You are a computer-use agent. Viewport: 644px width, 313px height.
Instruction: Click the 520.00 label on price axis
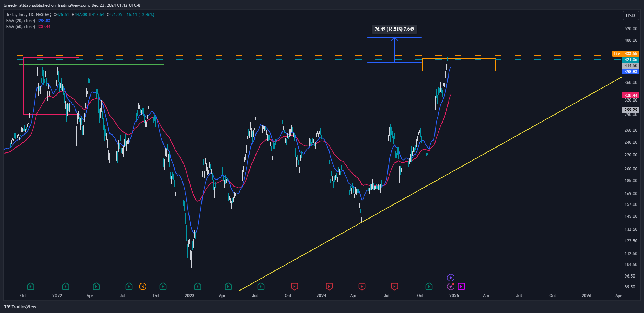pyautogui.click(x=631, y=29)
